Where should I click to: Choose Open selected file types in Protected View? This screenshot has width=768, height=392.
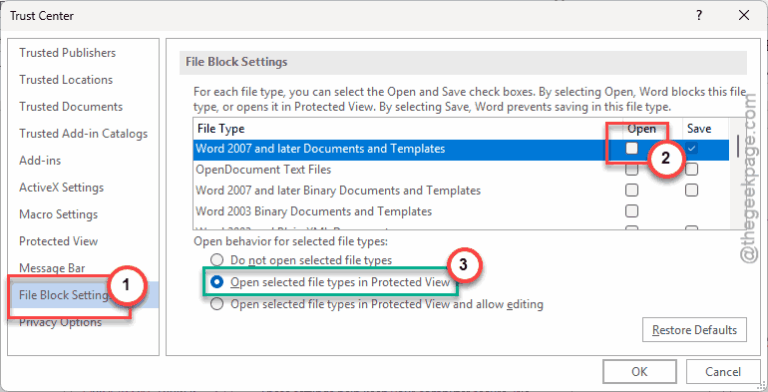(x=216, y=282)
